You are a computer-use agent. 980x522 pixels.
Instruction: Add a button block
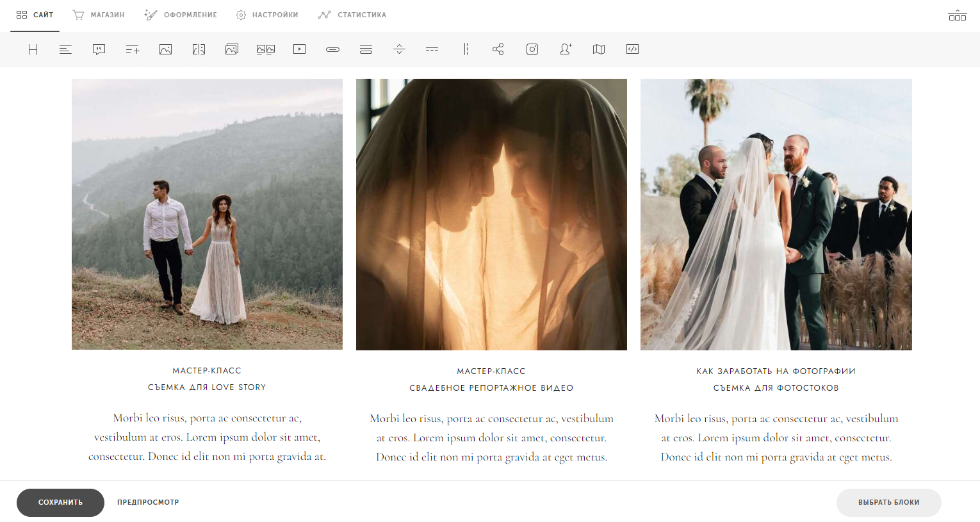point(332,49)
